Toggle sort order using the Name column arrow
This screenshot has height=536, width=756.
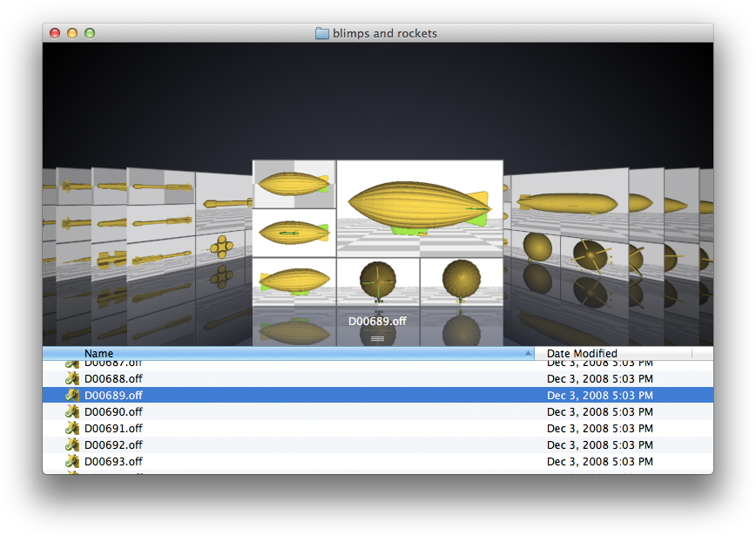point(530,353)
